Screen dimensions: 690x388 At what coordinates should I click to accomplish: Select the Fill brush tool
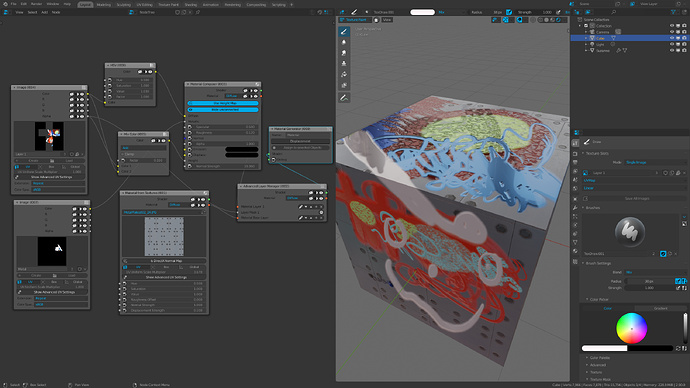tap(344, 74)
